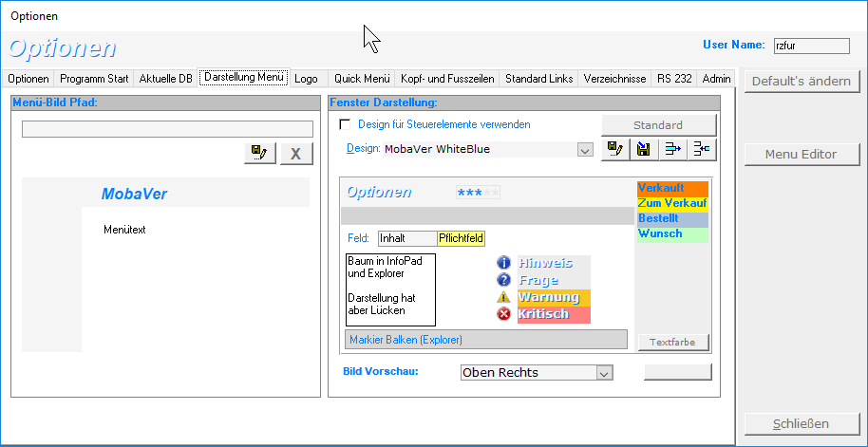The width and height of the screenshot is (868, 447).
Task: Click the star rating preview beside Optionen
Action: (x=479, y=193)
